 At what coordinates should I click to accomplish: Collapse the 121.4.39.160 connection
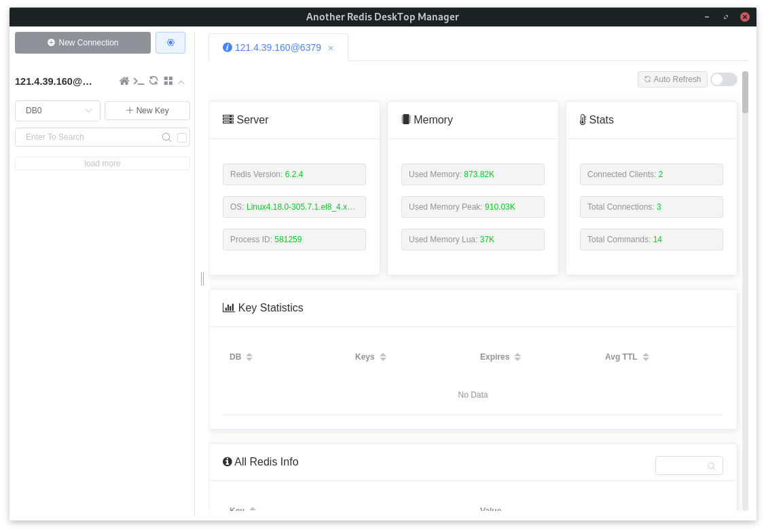pyautogui.click(x=181, y=82)
